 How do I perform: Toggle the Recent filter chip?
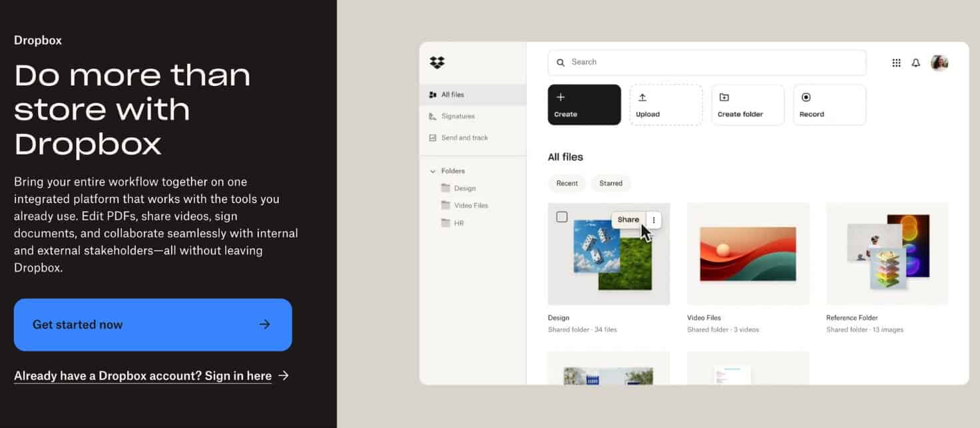(x=567, y=183)
